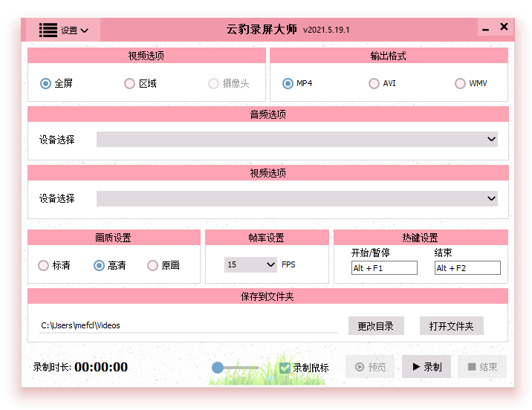
Task: Choose MP4 output format
Action: pos(288,83)
